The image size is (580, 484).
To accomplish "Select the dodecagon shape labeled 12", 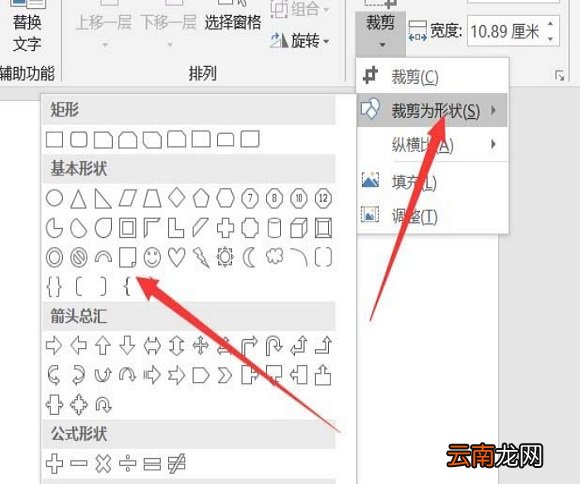I will click(x=323, y=198).
